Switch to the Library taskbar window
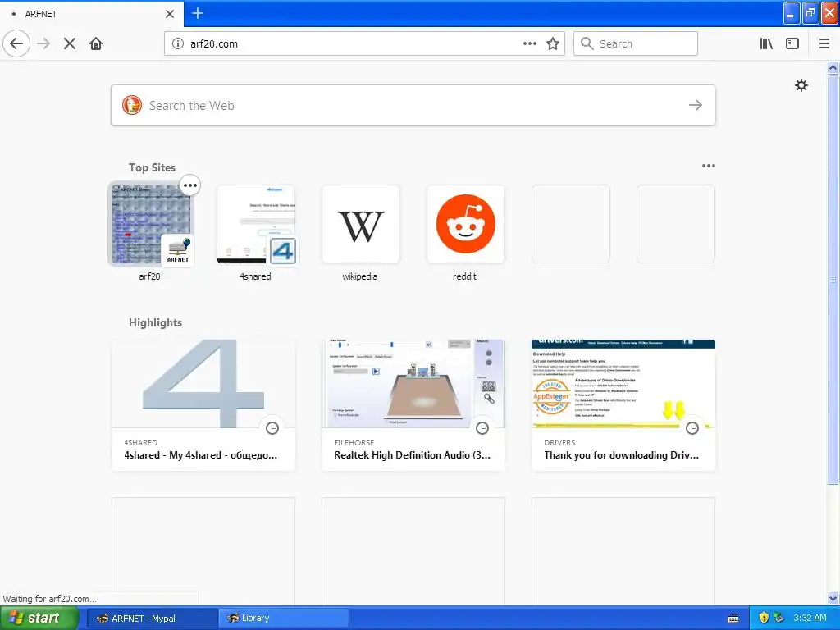 click(283, 619)
